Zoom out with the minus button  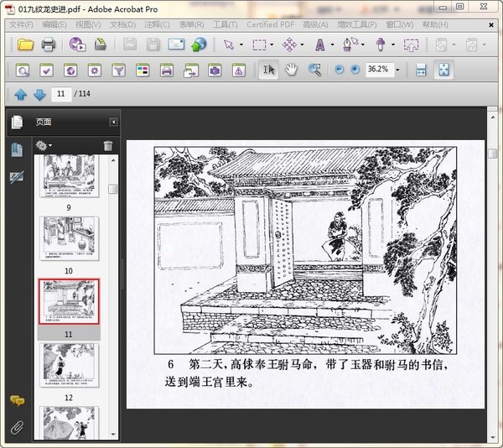[339, 69]
